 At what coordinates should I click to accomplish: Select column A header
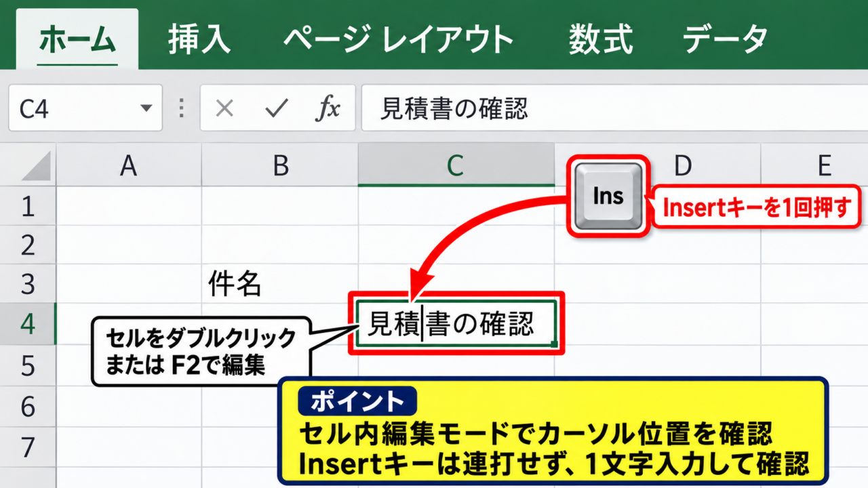(x=129, y=165)
